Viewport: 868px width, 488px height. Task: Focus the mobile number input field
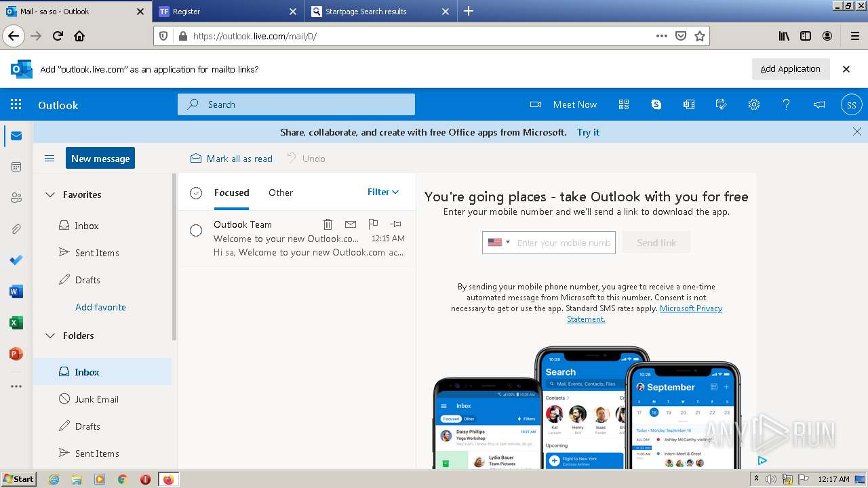click(x=564, y=243)
